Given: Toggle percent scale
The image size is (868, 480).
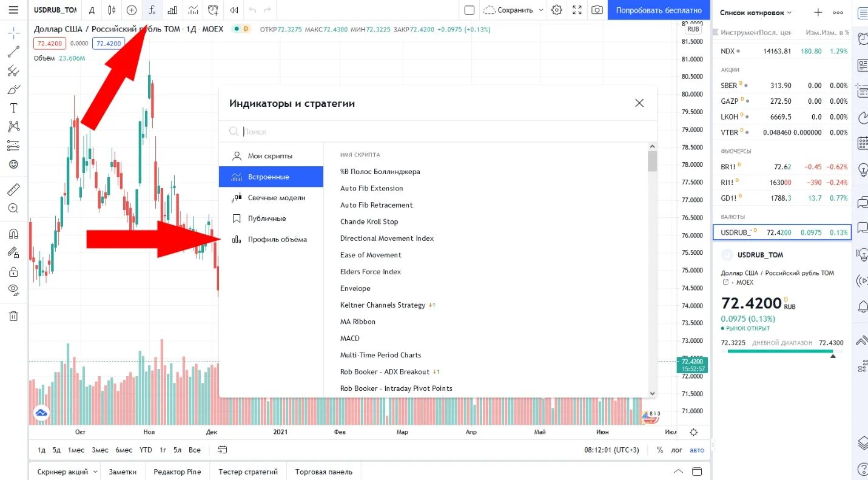Looking at the screenshot, I should click(660, 450).
